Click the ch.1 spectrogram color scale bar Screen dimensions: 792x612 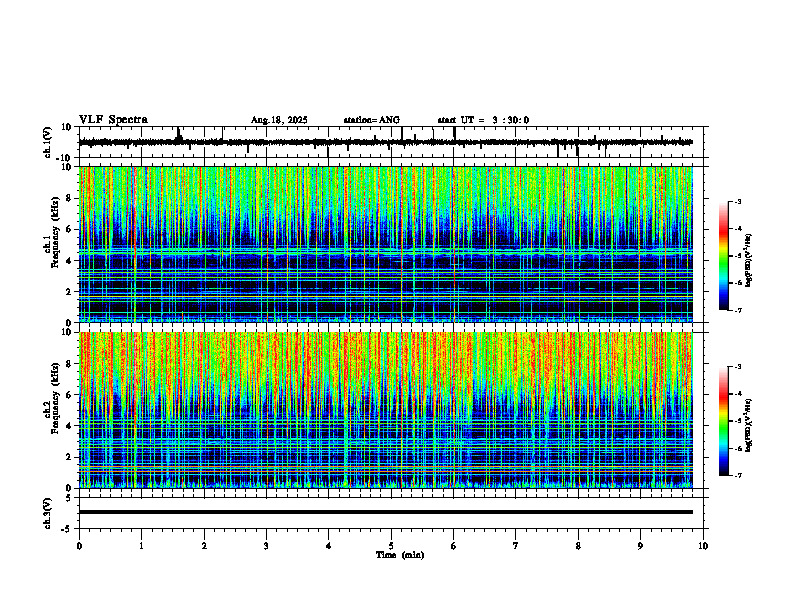[x=724, y=256]
